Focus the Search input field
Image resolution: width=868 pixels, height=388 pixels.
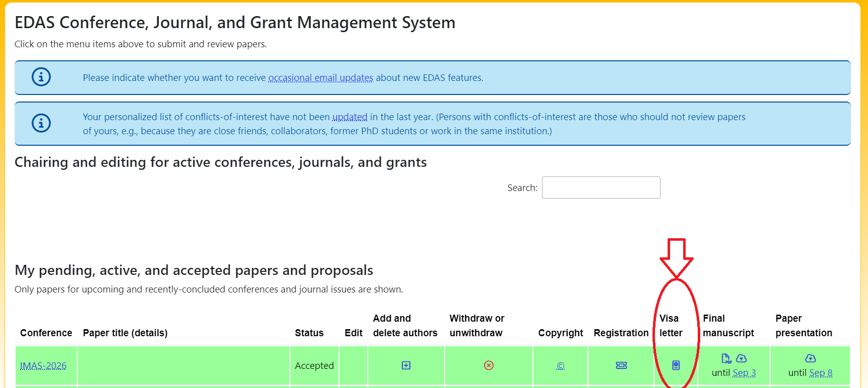(x=601, y=187)
